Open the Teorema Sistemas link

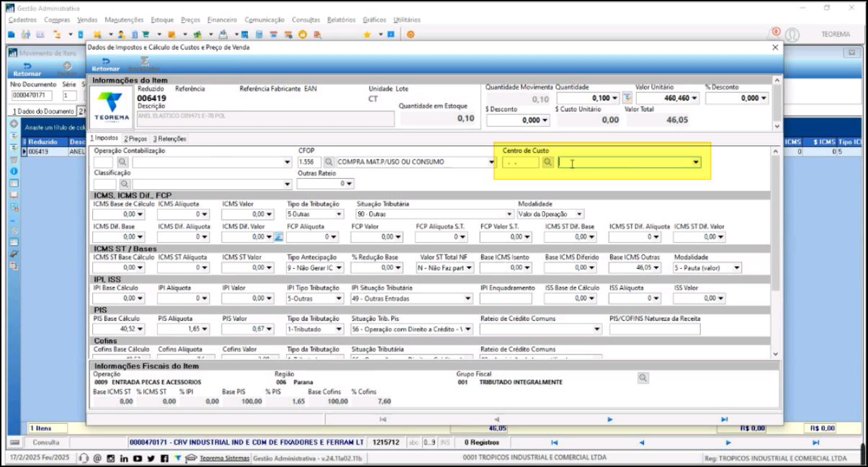tap(225, 458)
